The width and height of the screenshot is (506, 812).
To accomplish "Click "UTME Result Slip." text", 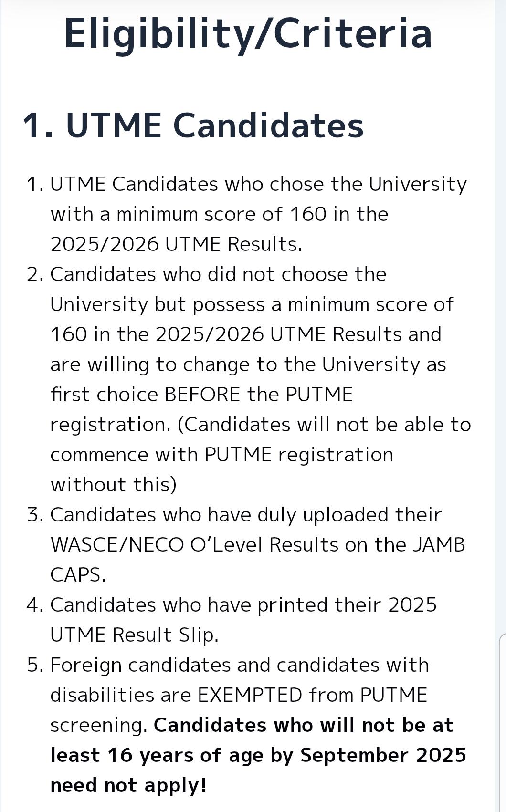I will [x=134, y=635].
